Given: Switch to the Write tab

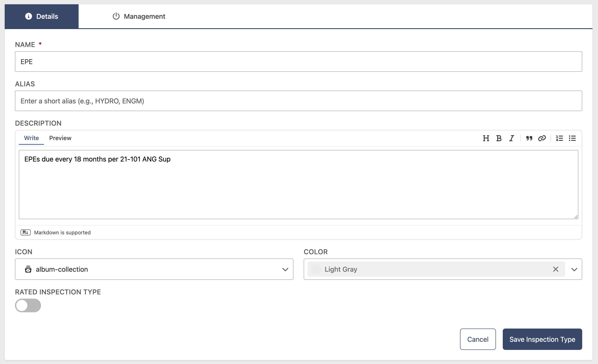Looking at the screenshot, I should (x=31, y=138).
